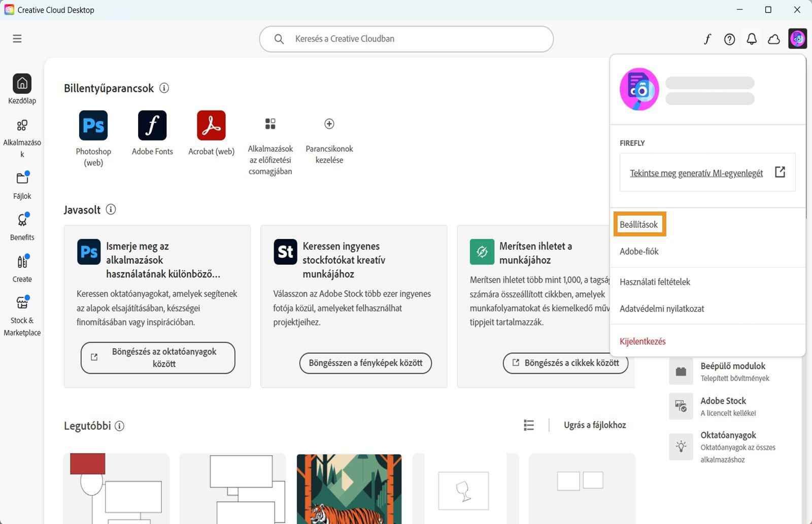
Task: Focus the Keresés a Creative Cloudban search field
Action: tap(406, 39)
